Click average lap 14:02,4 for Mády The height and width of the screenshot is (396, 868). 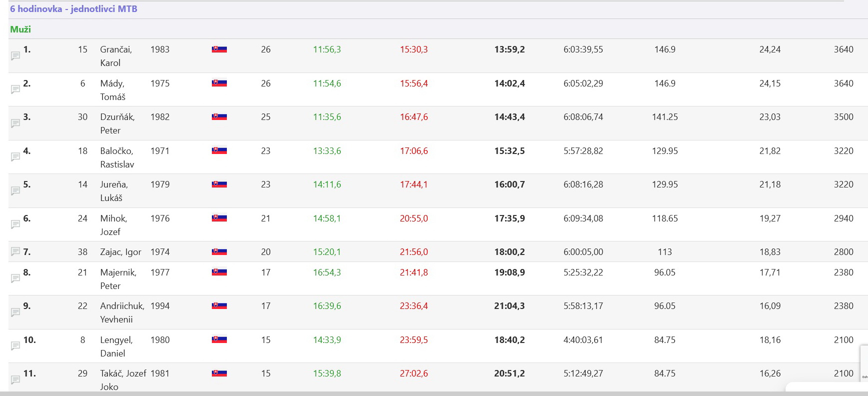point(509,83)
